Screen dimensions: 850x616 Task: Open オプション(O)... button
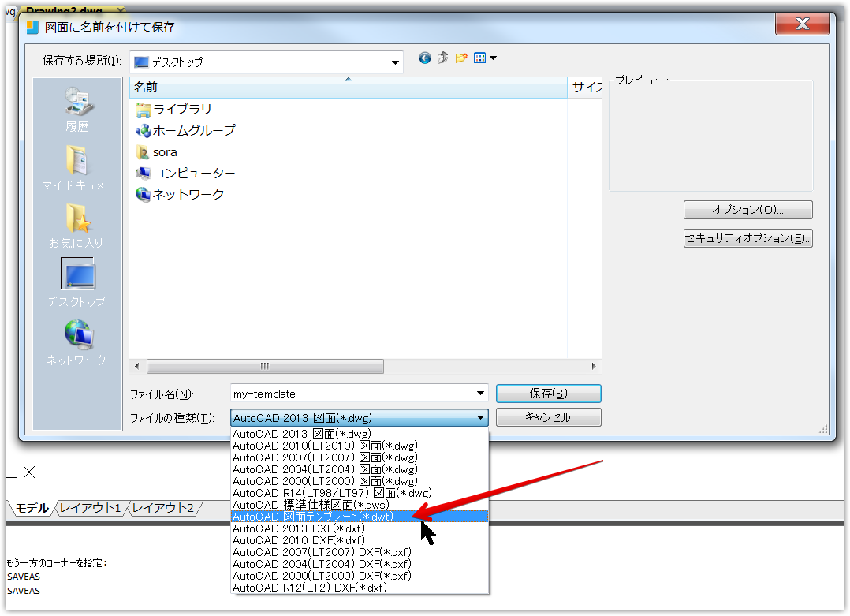click(x=747, y=210)
